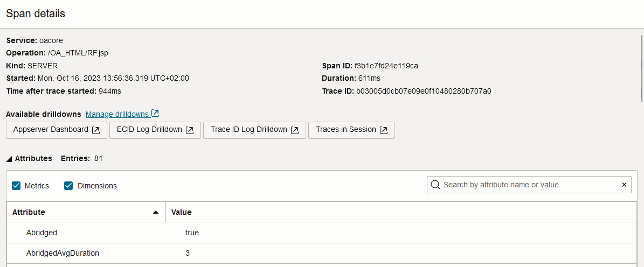Click the search by attribute name field
The height and width of the screenshot is (267, 644).
pos(528,185)
